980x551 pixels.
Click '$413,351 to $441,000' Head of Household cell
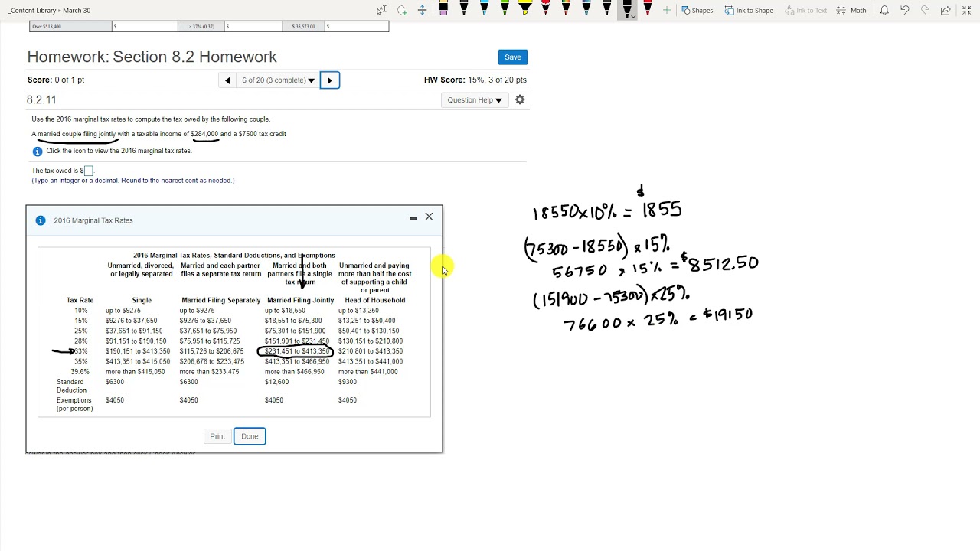[371, 361]
